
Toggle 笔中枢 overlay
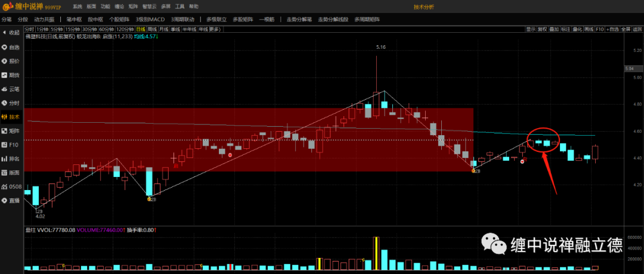coord(74,19)
